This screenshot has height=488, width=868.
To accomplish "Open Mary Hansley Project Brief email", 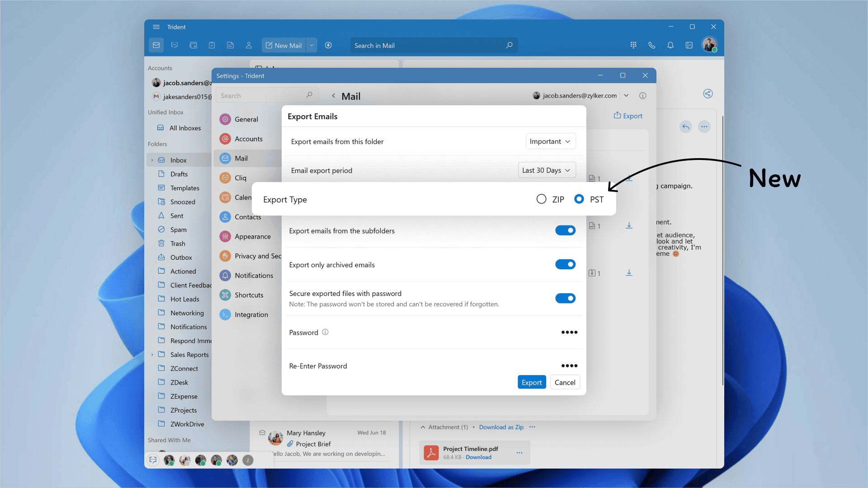I will click(x=324, y=443).
